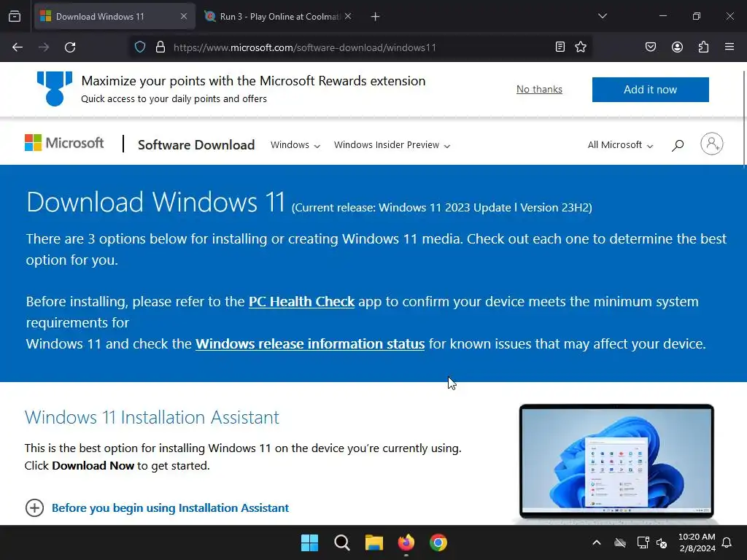This screenshot has width=747, height=560.
Task: Bookmark this page with star icon
Action: coord(580,47)
